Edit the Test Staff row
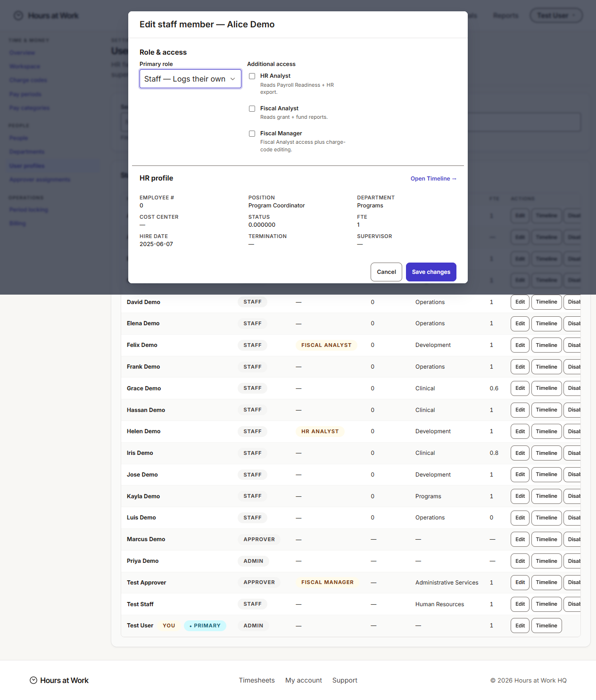 pos(520,604)
